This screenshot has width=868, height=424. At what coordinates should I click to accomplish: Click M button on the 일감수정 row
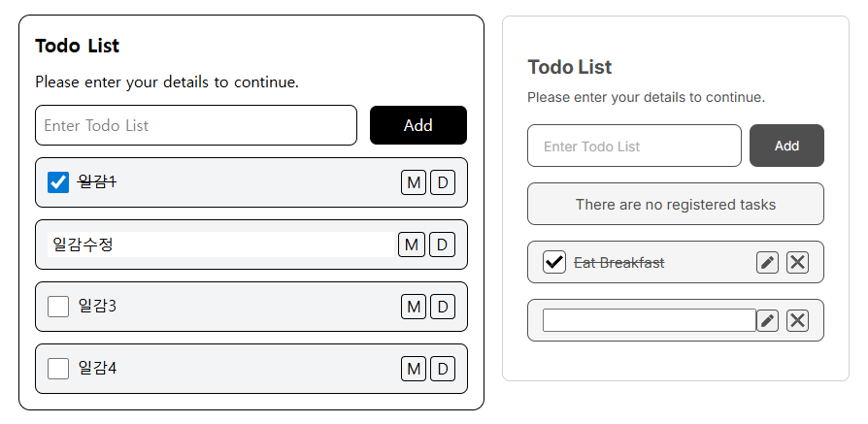[x=412, y=245]
